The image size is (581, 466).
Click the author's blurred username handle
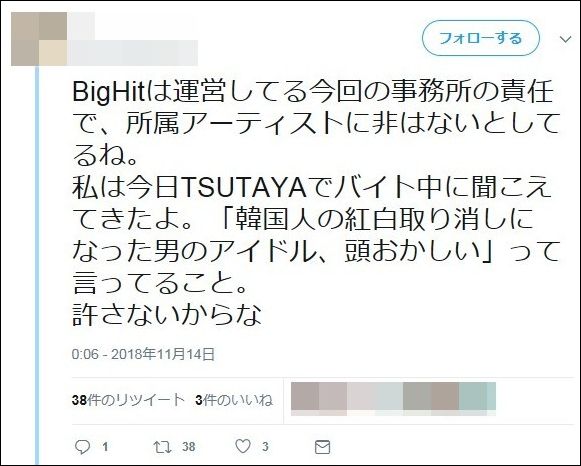132,53
